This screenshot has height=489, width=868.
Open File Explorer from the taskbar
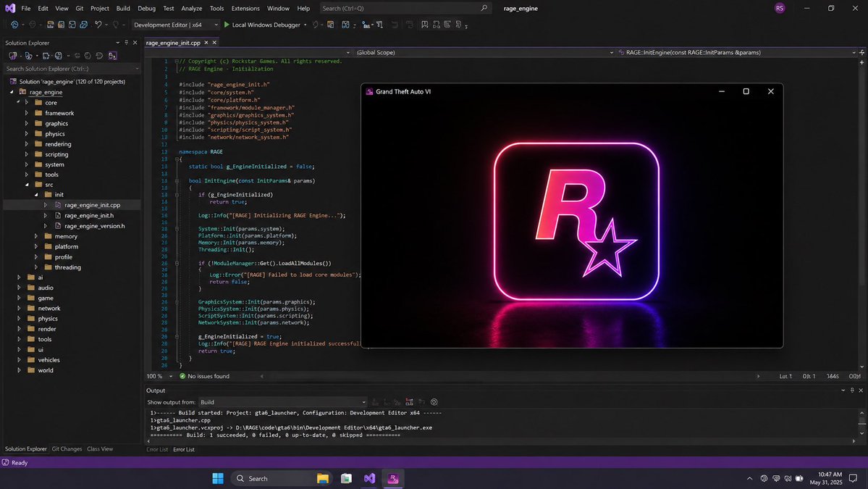[x=323, y=478]
